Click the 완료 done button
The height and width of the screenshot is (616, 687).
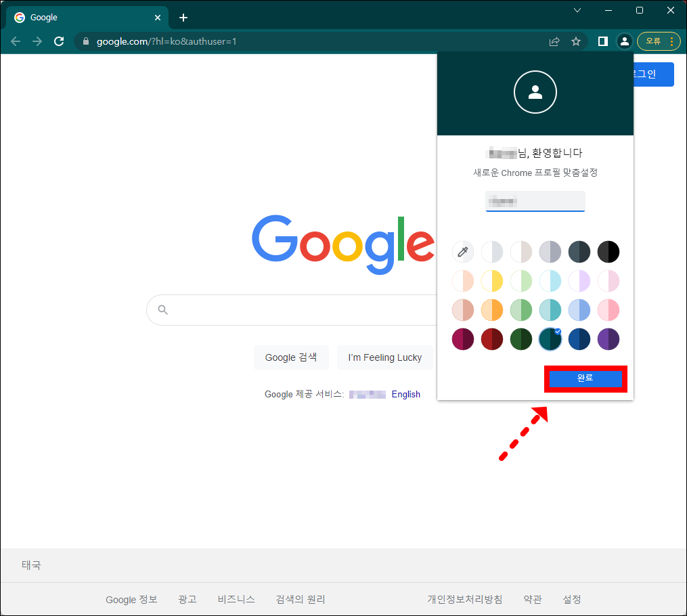585,378
